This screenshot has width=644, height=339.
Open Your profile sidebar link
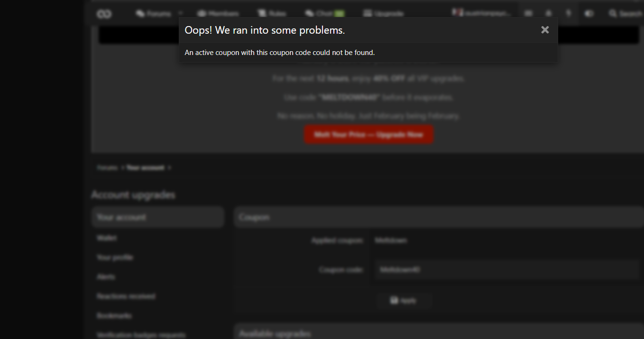[115, 257]
